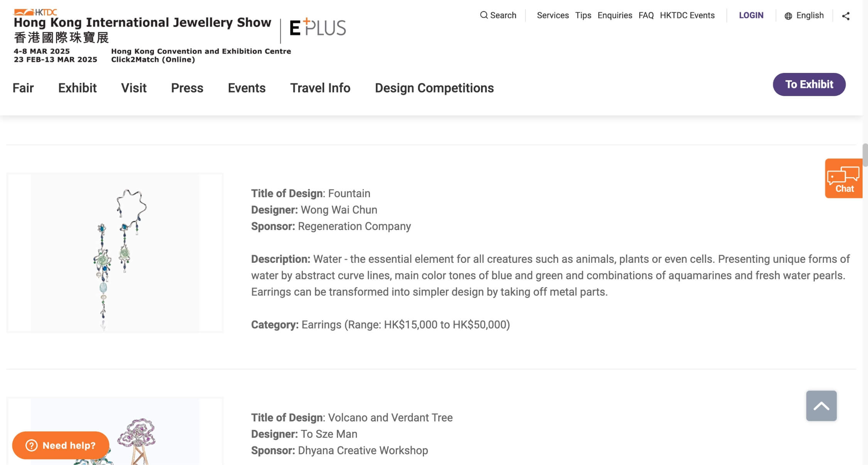Viewport: 868px width, 465px height.
Task: Open the Visit menu
Action: point(133,88)
